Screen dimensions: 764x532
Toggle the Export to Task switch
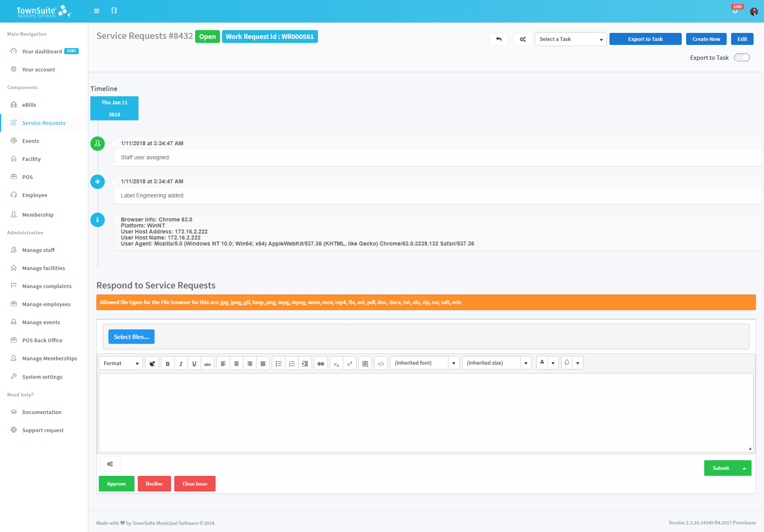(742, 58)
